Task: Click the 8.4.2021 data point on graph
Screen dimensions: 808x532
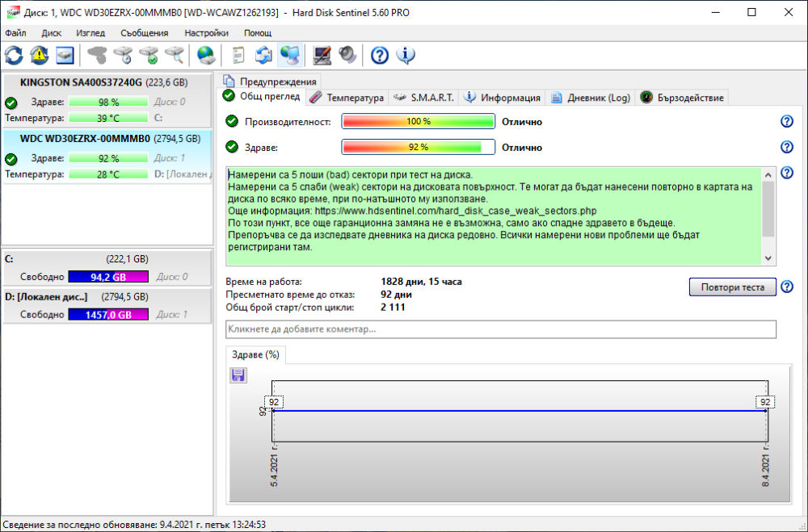Action: (x=766, y=411)
